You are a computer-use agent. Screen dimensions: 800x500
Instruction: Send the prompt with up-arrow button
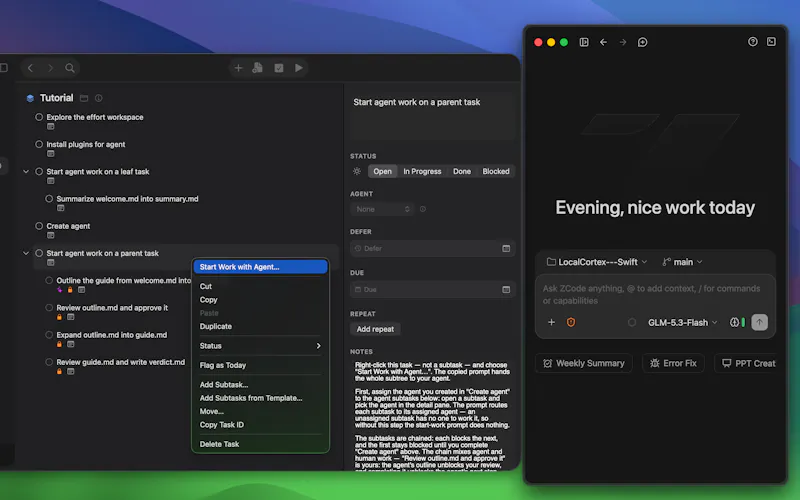coord(760,322)
